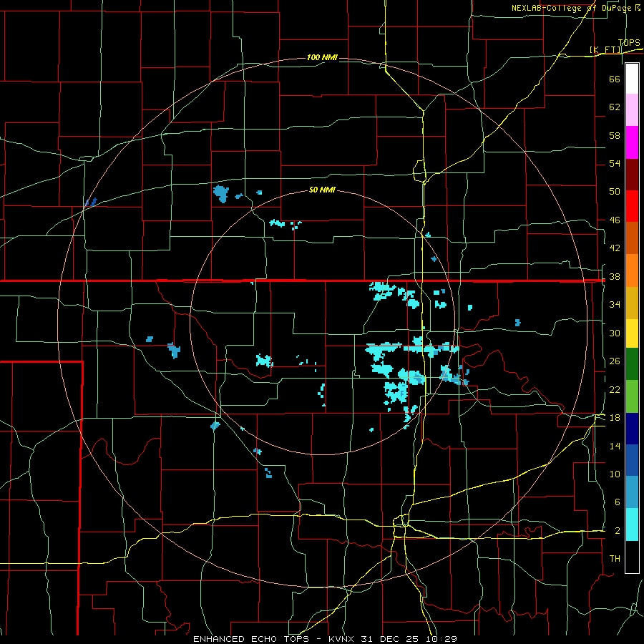Click the "ENHANCED ECHO TOPS" product title

[x=251, y=639]
